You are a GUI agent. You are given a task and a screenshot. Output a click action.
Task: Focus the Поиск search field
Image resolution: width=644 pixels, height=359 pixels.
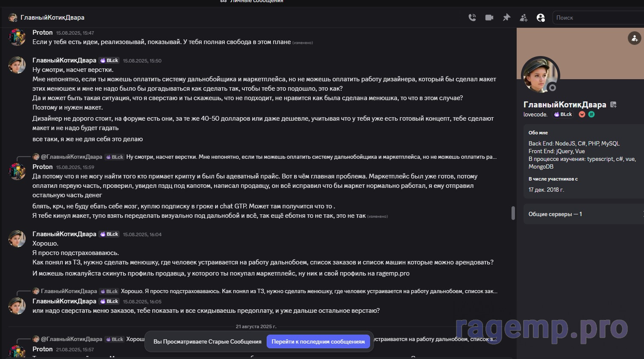coord(598,18)
